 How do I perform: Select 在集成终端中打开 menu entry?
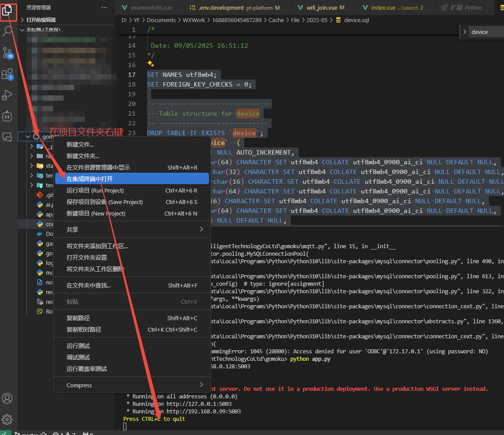[132, 178]
